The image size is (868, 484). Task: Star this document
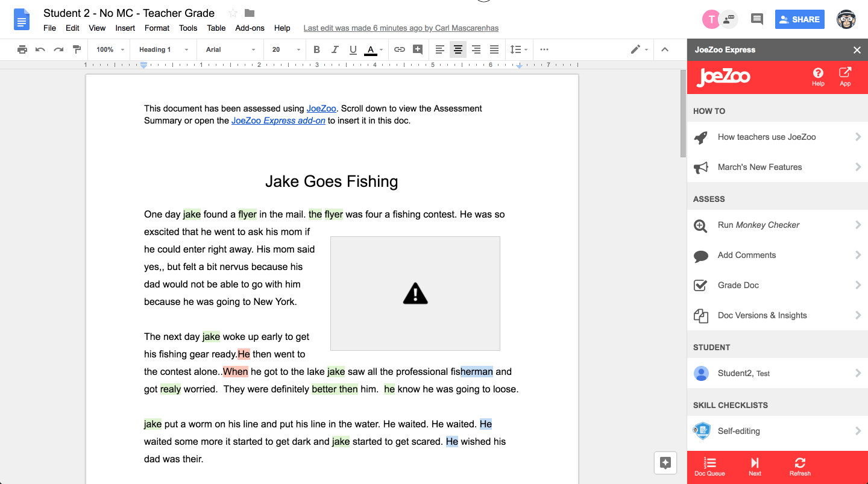tap(233, 13)
